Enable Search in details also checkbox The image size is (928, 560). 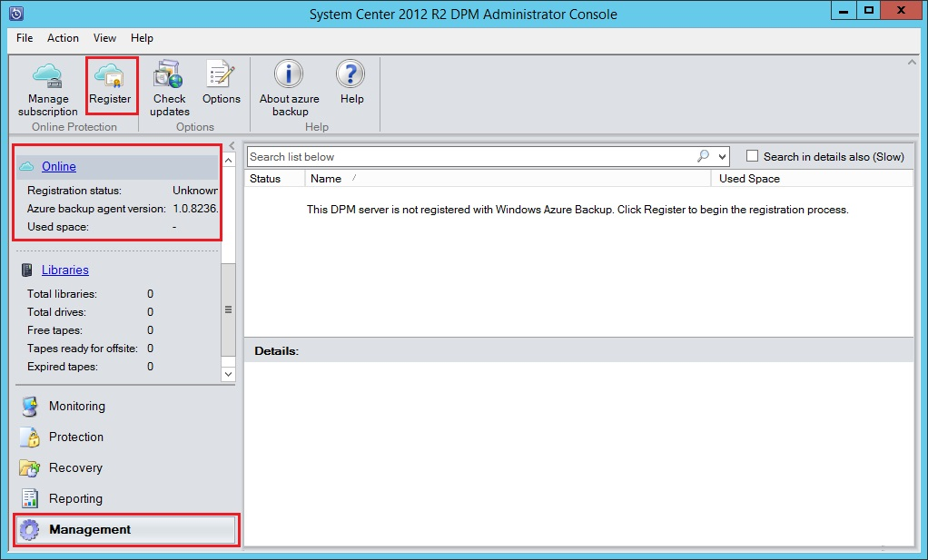pos(752,156)
